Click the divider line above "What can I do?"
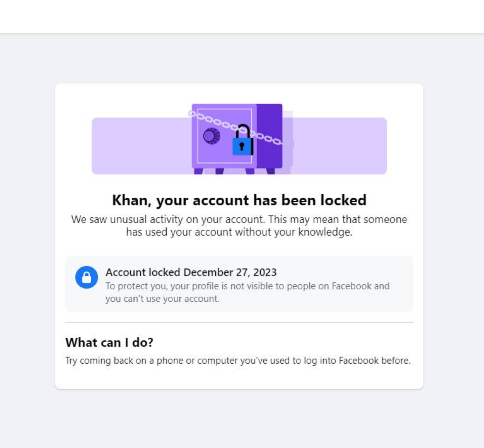484x448 pixels. point(239,322)
